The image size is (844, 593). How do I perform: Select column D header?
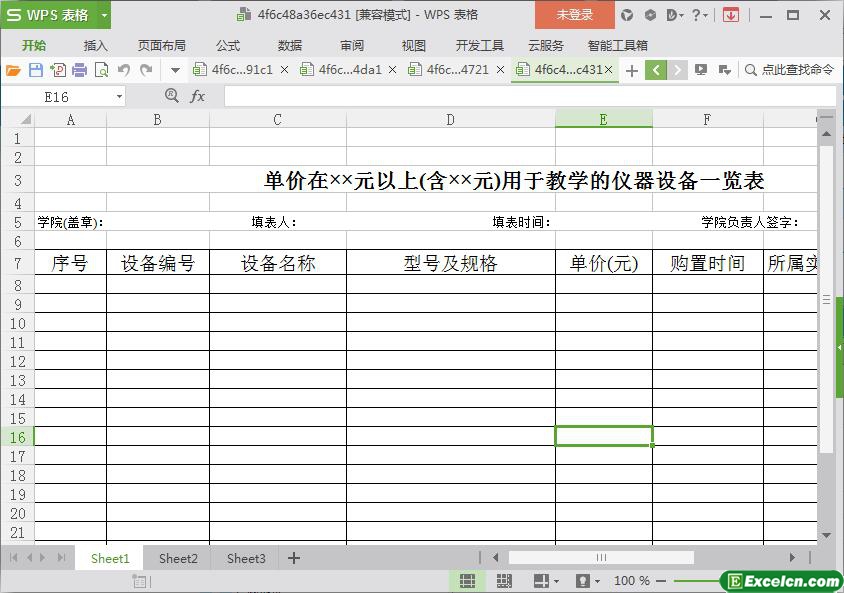[x=451, y=119]
